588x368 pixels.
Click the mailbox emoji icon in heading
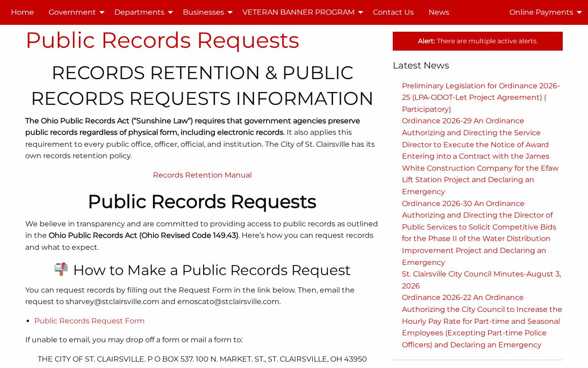(61, 269)
